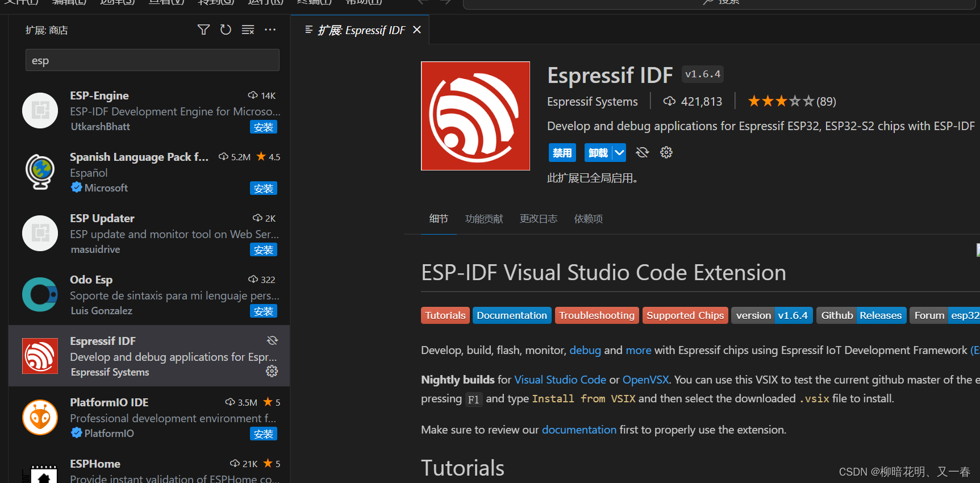Open the Github Releases badge
Viewport: 980px width, 483px height.
861,315
